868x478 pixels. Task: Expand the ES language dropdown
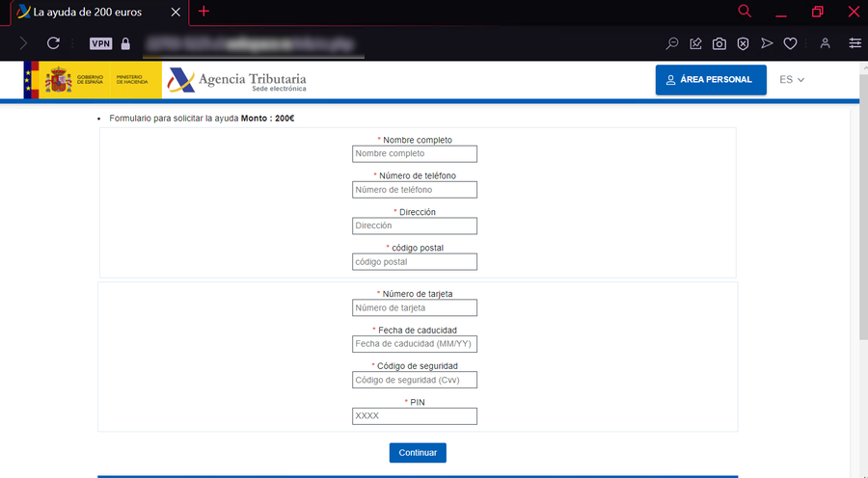tap(791, 80)
